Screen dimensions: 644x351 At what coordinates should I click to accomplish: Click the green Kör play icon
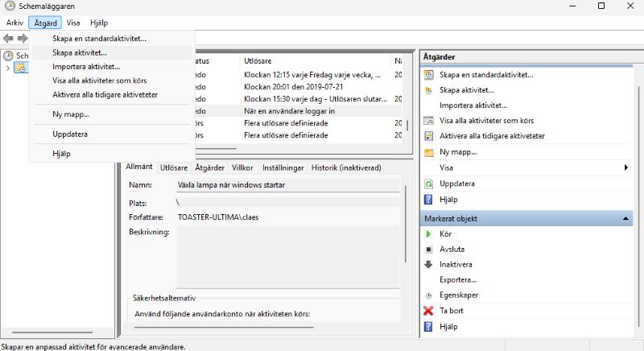click(428, 234)
